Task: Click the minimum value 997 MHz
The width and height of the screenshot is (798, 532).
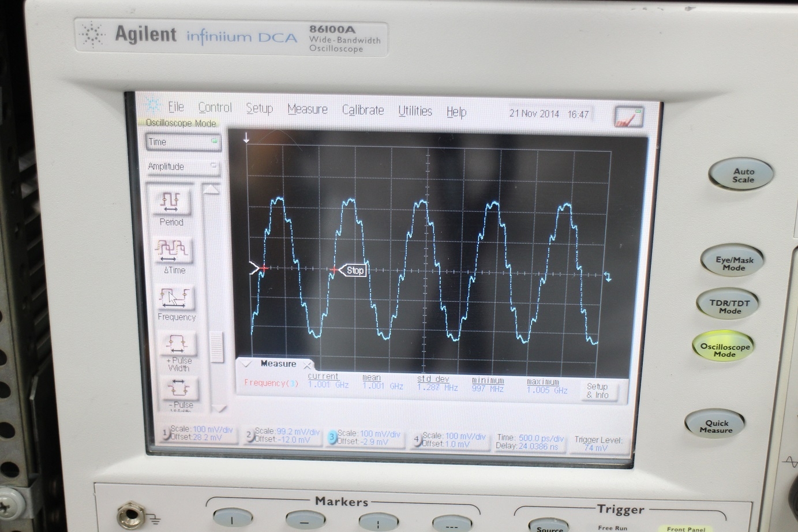Action: pos(489,389)
